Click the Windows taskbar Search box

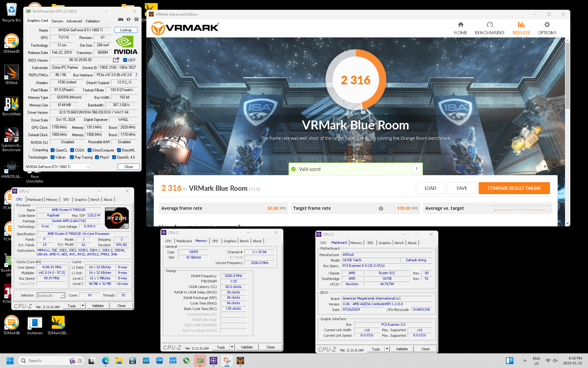pyautogui.click(x=51, y=361)
